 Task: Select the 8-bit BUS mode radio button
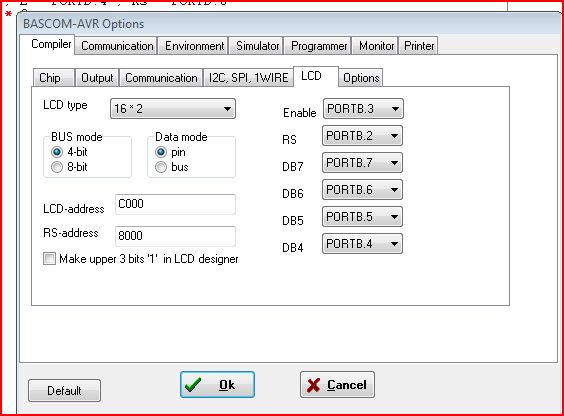click(x=57, y=167)
